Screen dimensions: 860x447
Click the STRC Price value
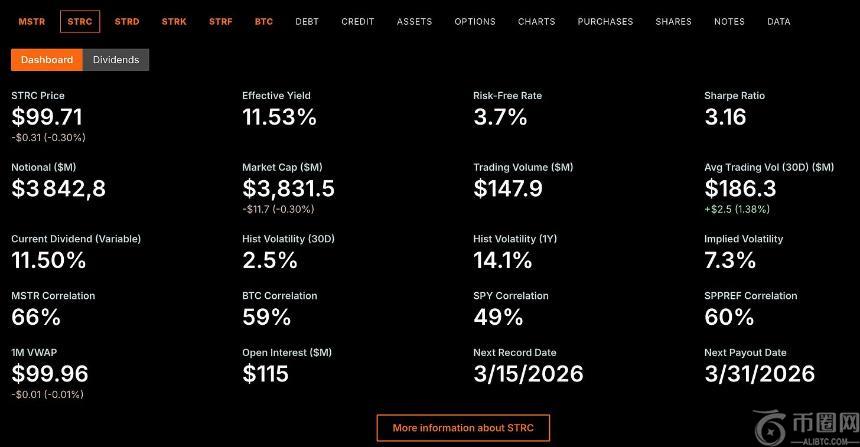pos(47,117)
